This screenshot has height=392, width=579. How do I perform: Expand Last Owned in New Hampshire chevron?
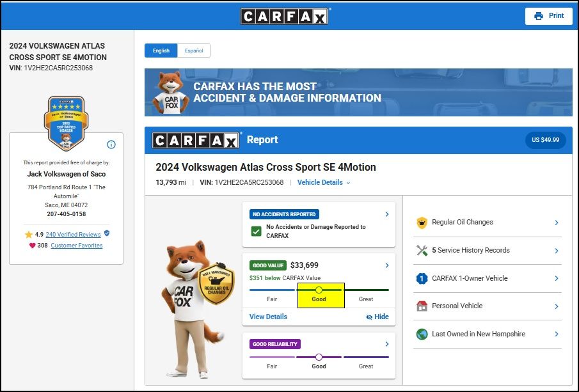point(557,334)
